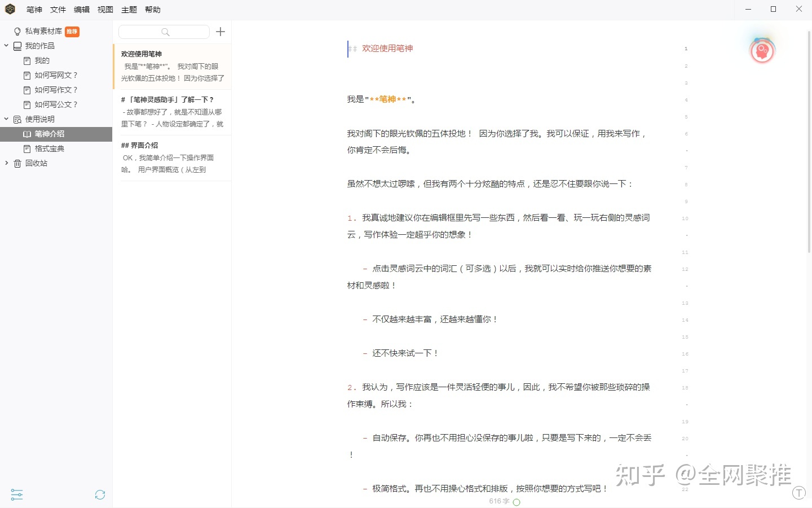This screenshot has width=812, height=508.
Task: Click the paragraph starting 虽然不想太过啰嗦
Action: (x=490, y=184)
